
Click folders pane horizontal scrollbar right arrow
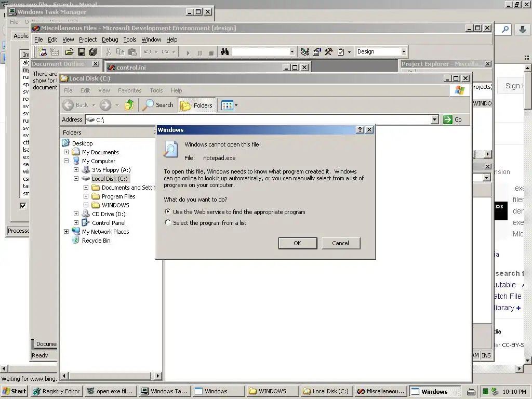click(157, 376)
